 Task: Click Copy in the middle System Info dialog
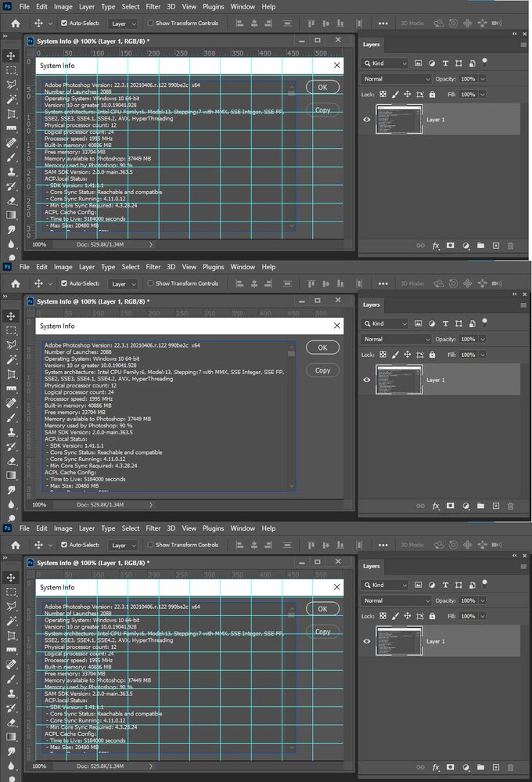[x=322, y=370]
